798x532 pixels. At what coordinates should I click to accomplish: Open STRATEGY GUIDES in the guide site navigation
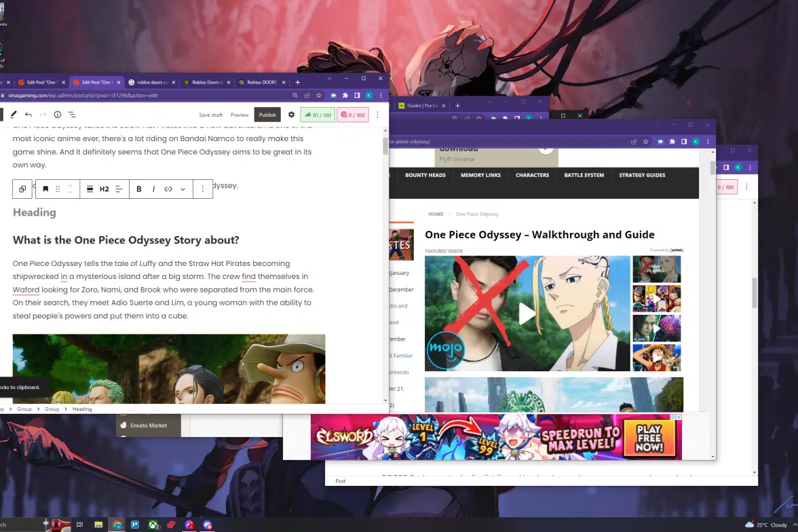[x=642, y=175]
